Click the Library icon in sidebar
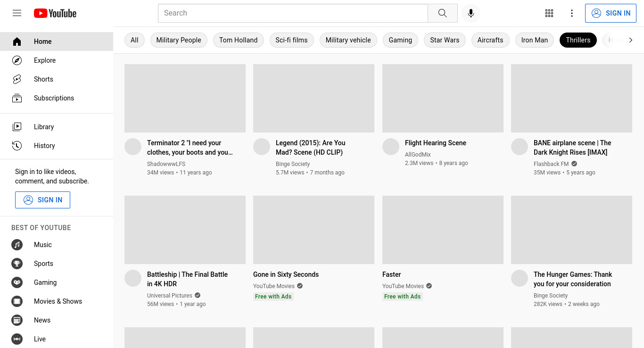The image size is (644, 348). [17, 126]
